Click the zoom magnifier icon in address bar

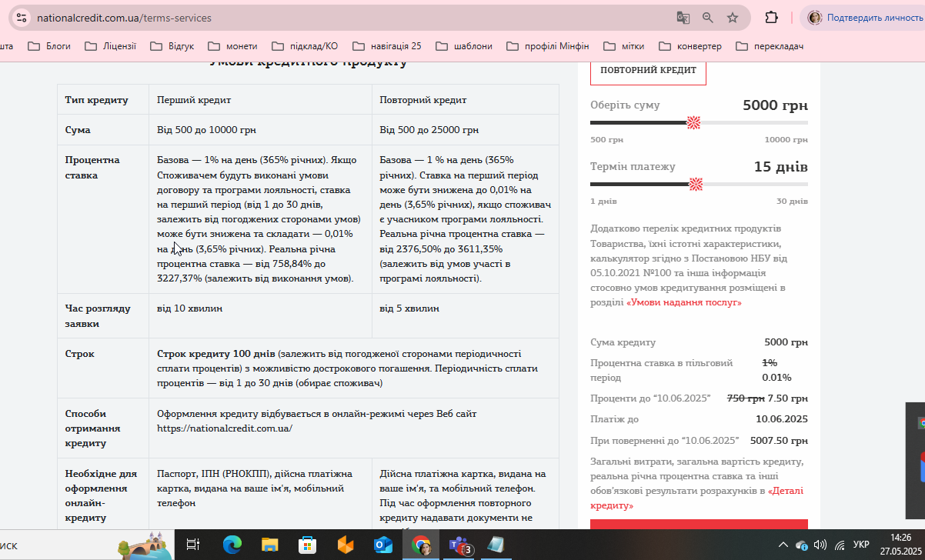(708, 18)
